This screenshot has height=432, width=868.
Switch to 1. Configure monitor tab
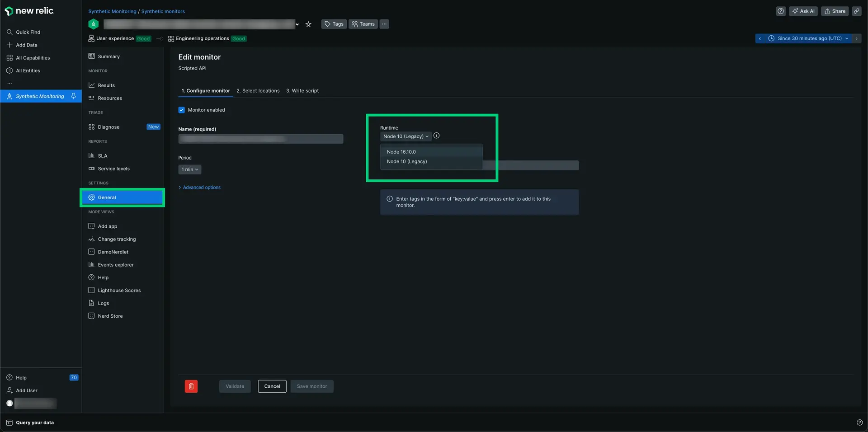tap(206, 91)
